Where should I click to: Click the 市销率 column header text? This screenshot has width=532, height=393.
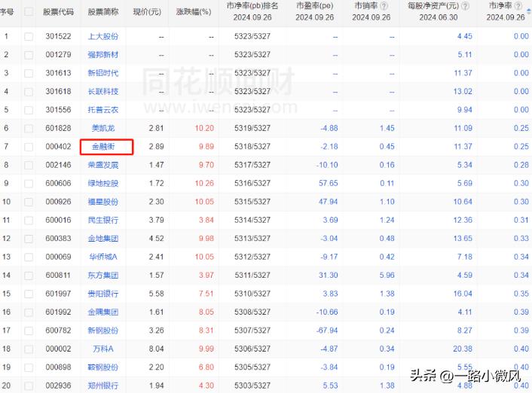(366, 6)
